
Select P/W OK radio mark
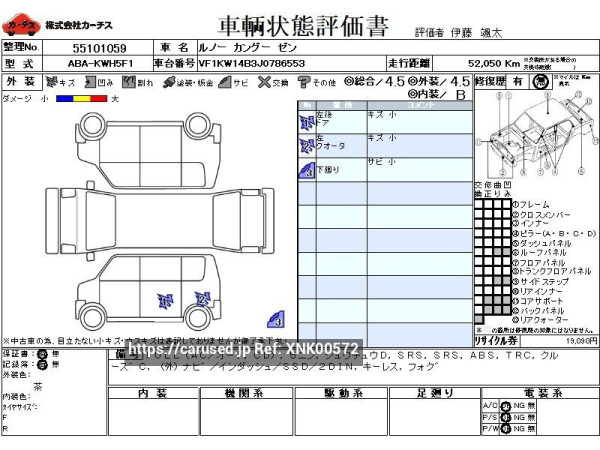coord(508,428)
